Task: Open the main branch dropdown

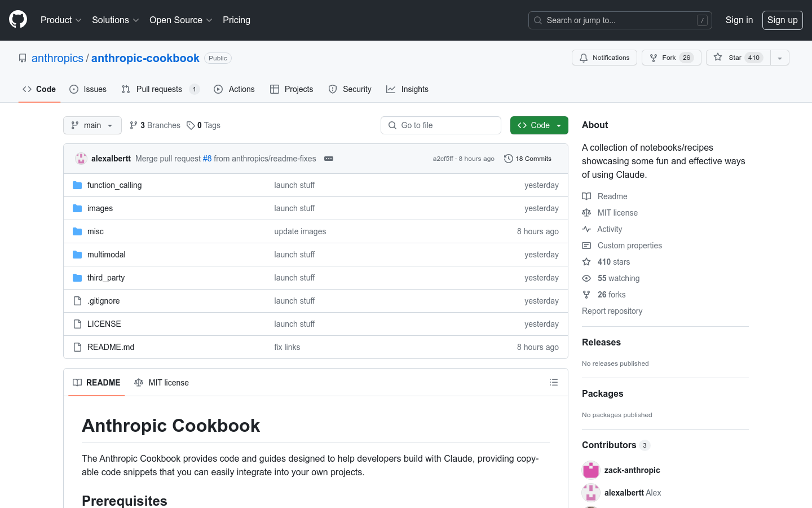Action: 92,125
